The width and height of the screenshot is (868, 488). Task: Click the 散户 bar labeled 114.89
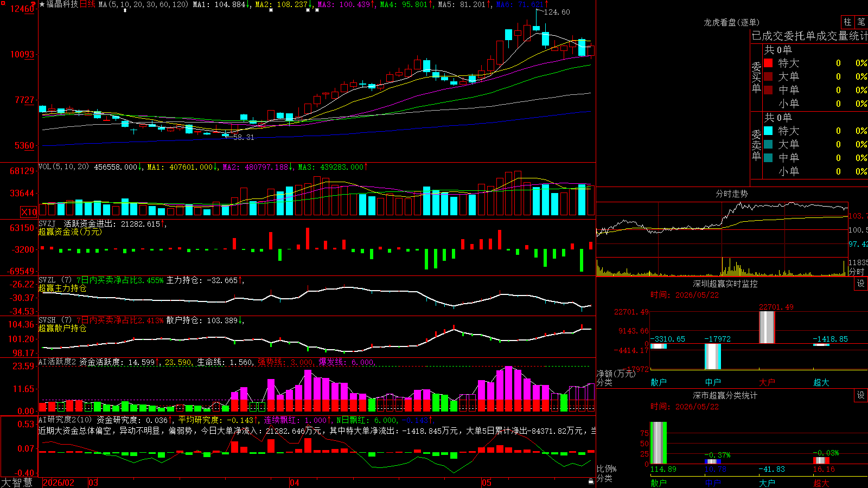click(659, 443)
